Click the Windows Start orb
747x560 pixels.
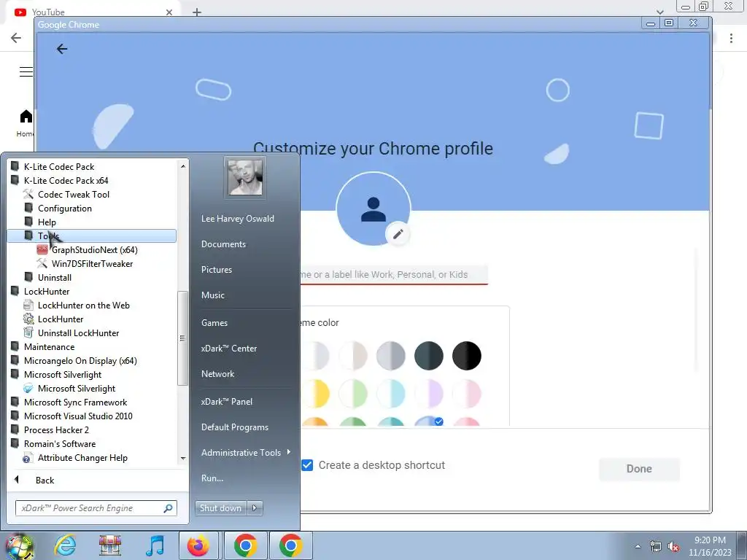pos(19,547)
